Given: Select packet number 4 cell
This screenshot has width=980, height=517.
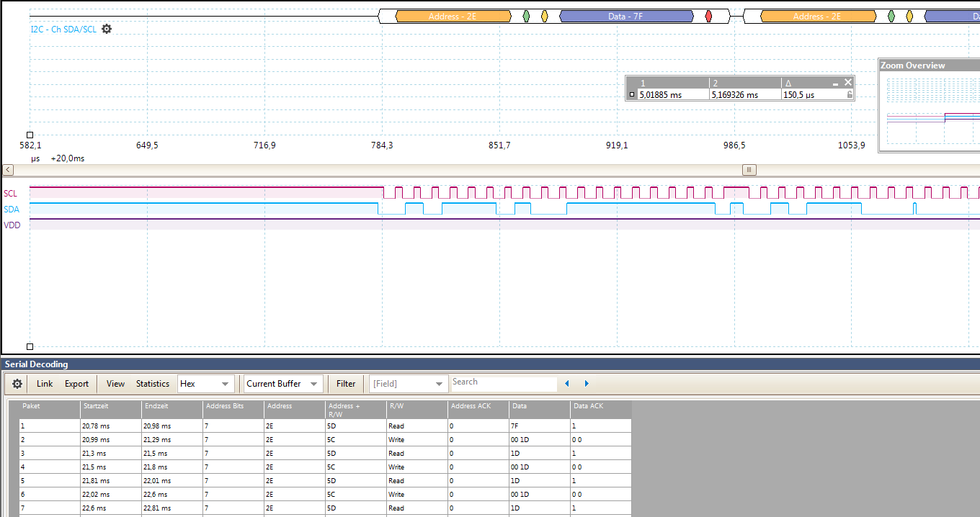Looking at the screenshot, I should 50,467.
